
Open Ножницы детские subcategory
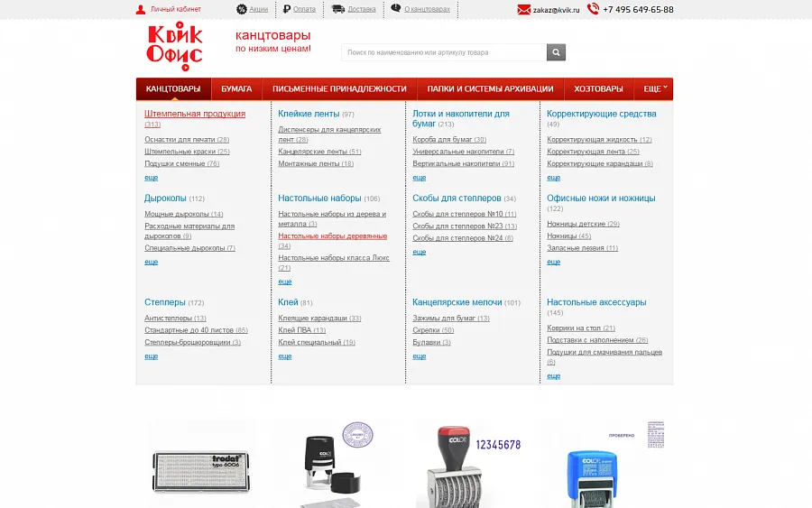point(583,224)
